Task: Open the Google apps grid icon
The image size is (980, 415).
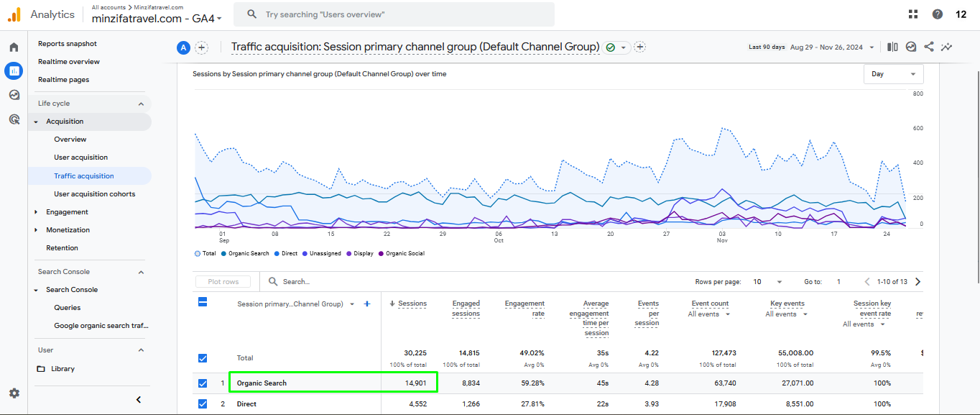Action: tap(913, 14)
